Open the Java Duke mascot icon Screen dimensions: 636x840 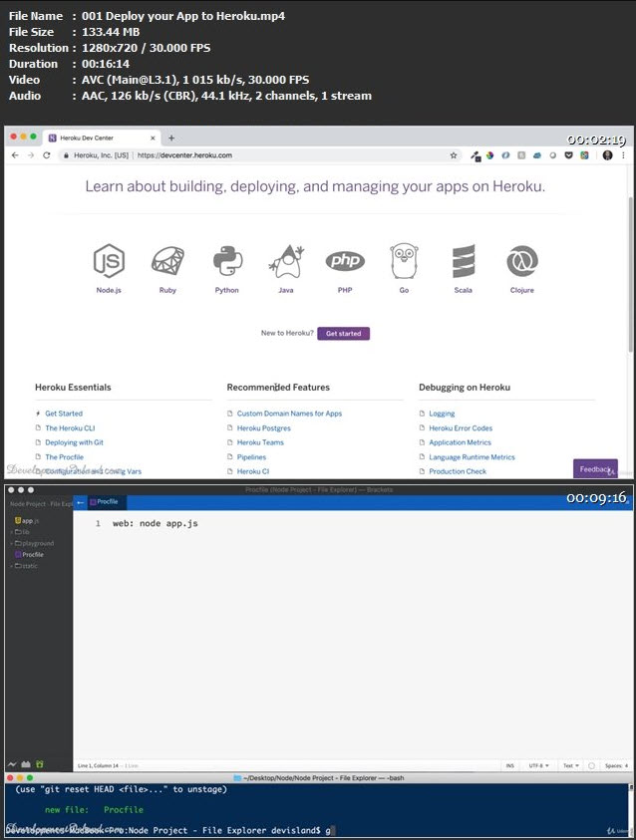point(286,260)
